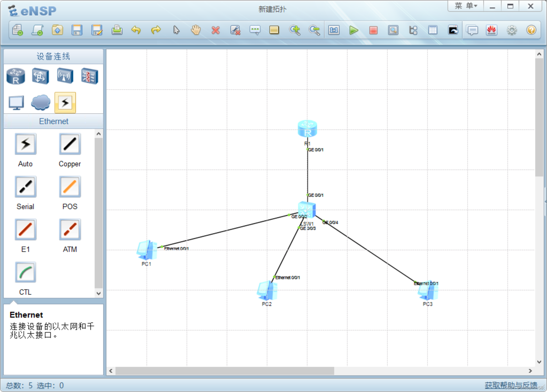This screenshot has height=392, width=547.
Task: Select the red delete tool in toolbar
Action: pos(215,30)
